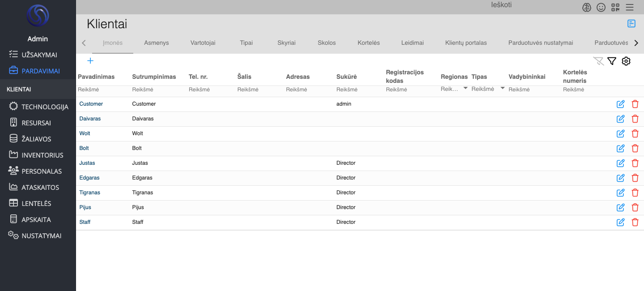Switch to the Asmenys tab
Viewport: 644px width, 291px height.
coord(157,43)
